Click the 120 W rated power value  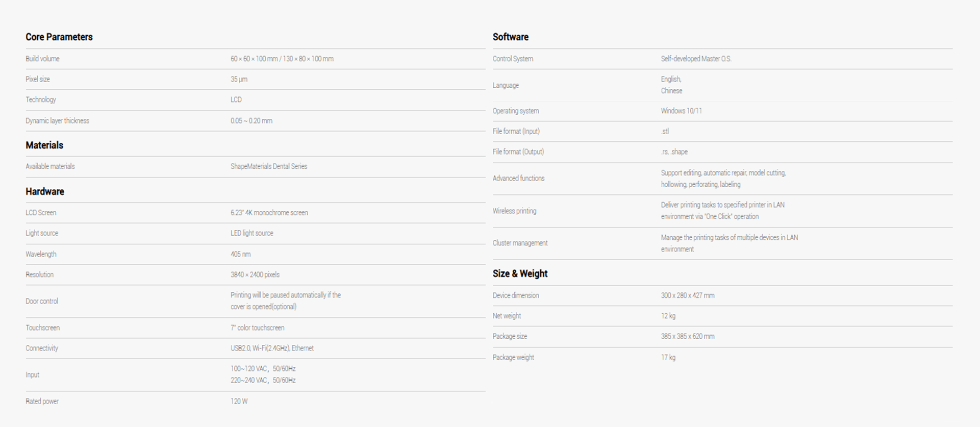239,401
